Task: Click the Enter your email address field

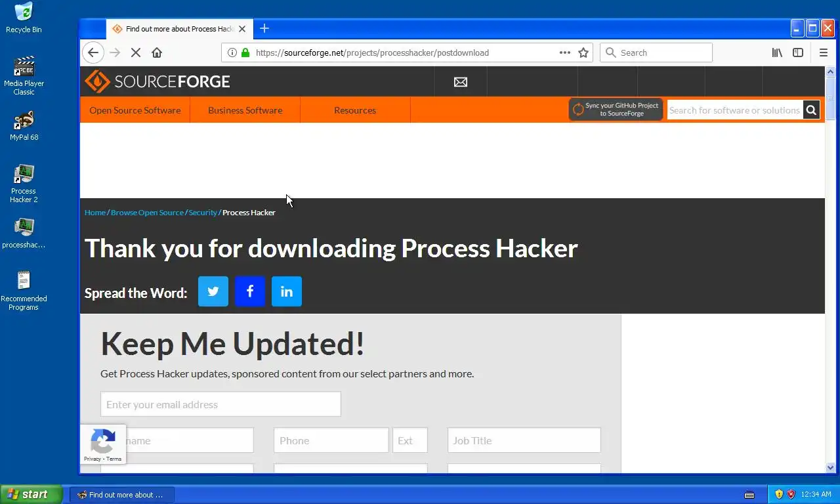Action: pos(220,404)
